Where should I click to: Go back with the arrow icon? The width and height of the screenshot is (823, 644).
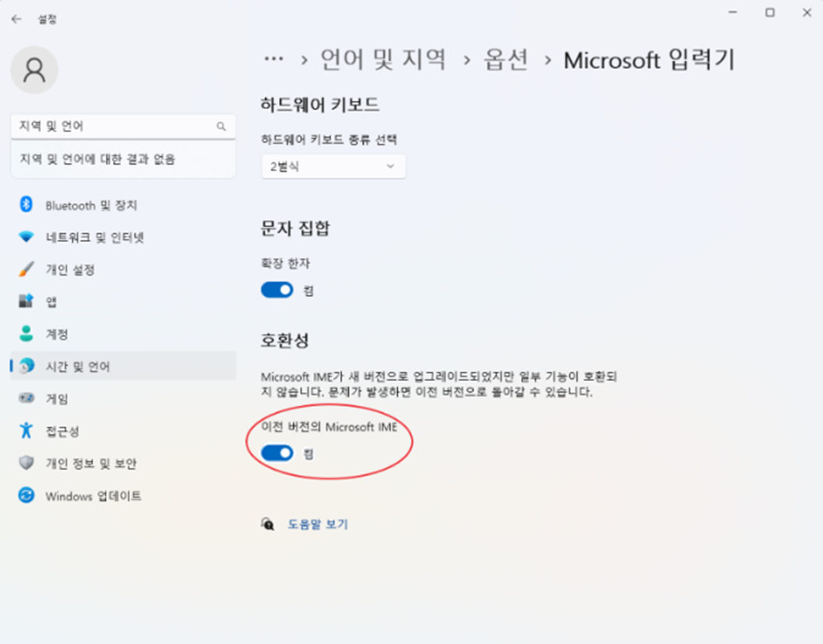(x=16, y=20)
